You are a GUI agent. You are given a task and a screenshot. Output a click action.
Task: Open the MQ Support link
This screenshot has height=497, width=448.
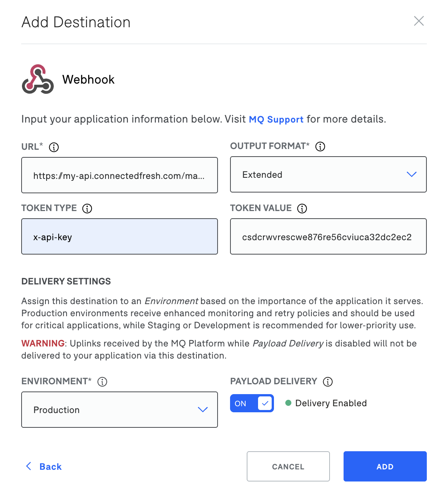[276, 120]
